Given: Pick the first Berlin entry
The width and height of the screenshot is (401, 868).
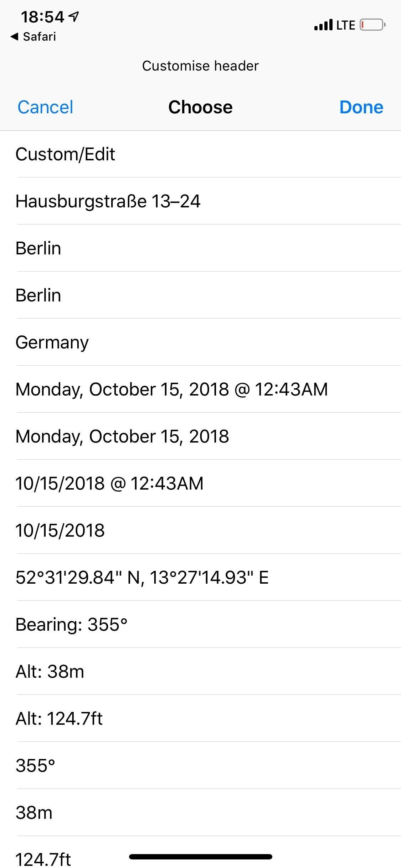Looking at the screenshot, I should 38,248.
